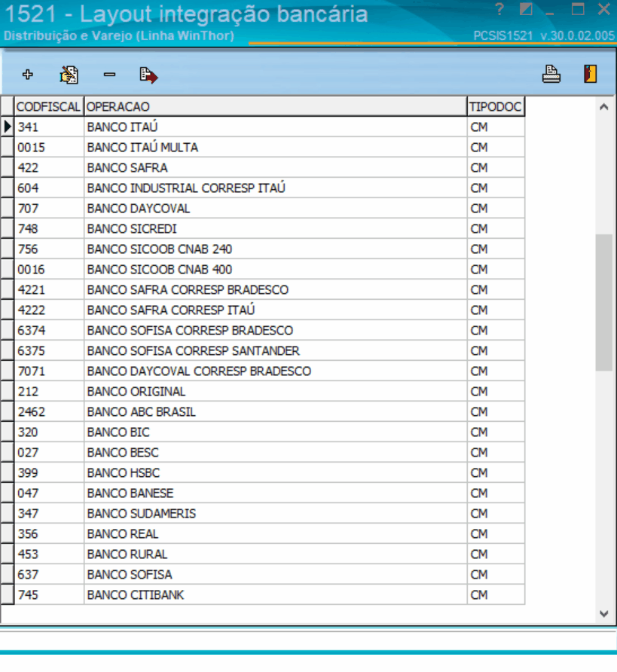Click code cell 027
The image size is (617, 672).
pos(49,453)
